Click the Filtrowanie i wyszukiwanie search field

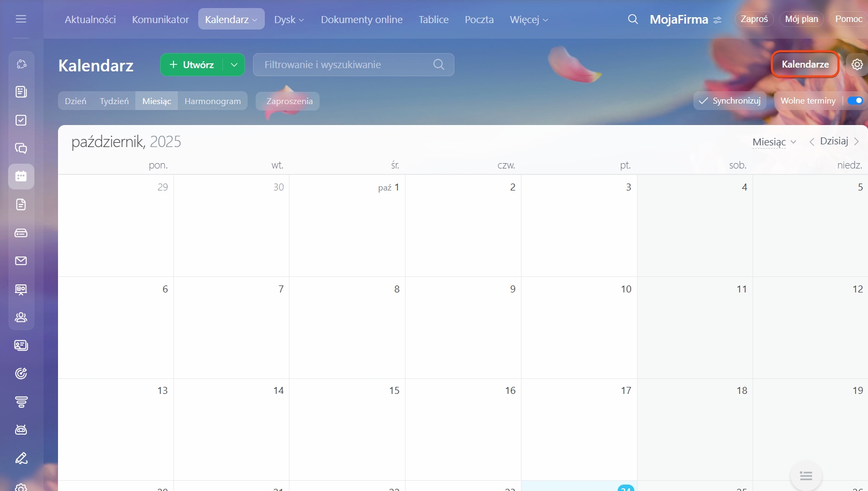click(x=346, y=65)
